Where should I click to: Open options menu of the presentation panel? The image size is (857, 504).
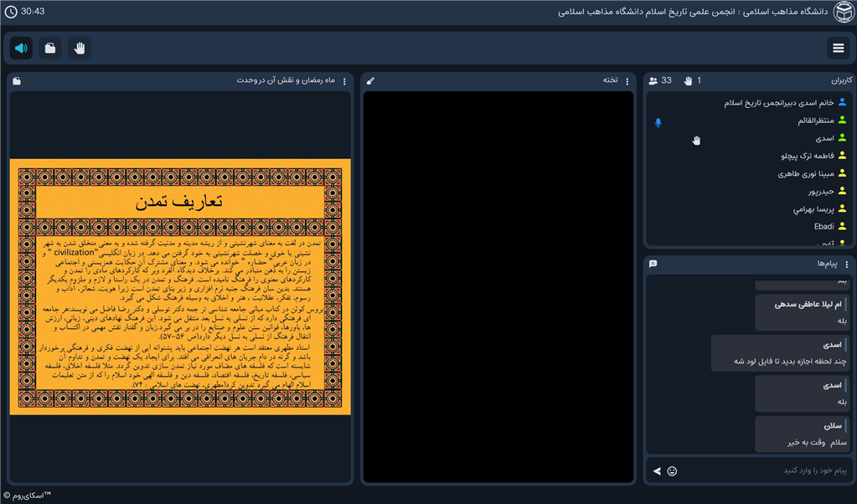point(344,81)
